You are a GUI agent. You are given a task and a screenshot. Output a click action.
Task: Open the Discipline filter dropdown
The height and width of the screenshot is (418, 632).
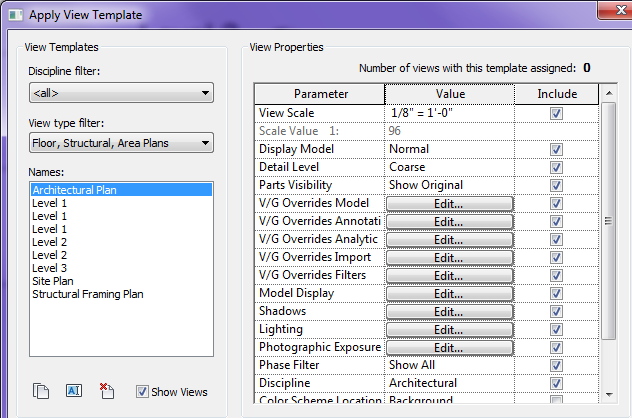pyautogui.click(x=121, y=93)
